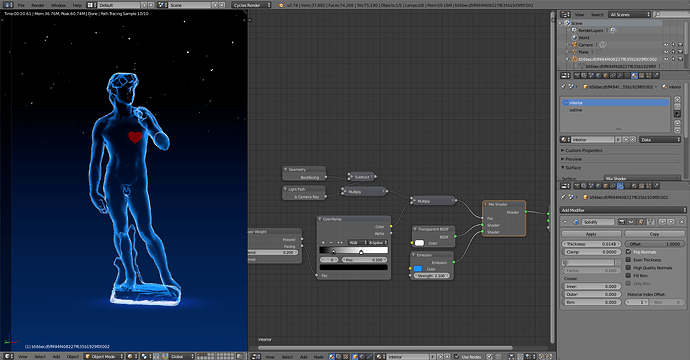Viewport: 690px width, 360px height.
Task: Add a new material slot with plus icon
Action: click(677, 99)
